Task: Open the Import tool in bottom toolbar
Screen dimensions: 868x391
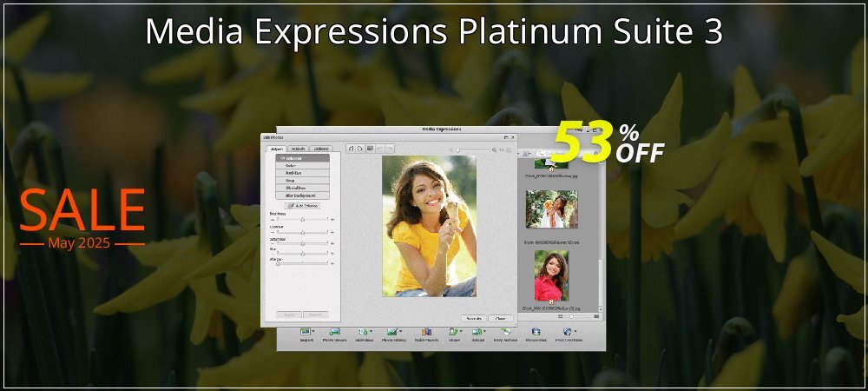Action: pos(306,332)
